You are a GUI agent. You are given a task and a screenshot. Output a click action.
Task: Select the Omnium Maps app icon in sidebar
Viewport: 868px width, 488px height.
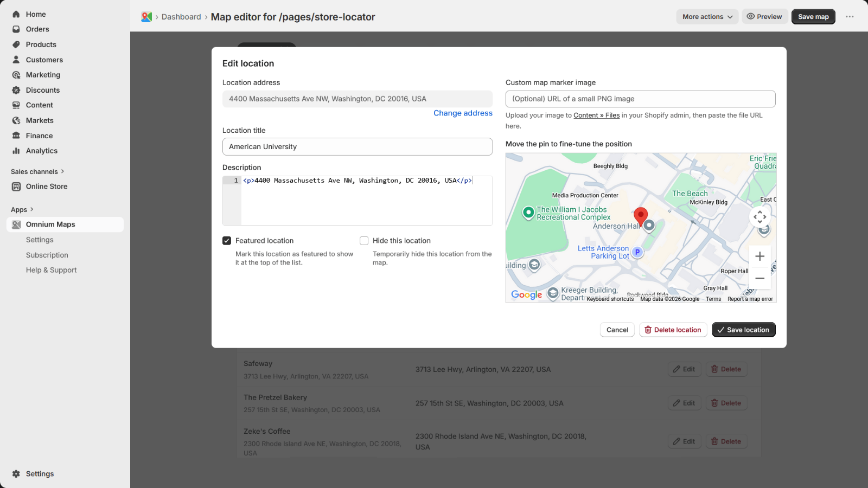coord(16,224)
